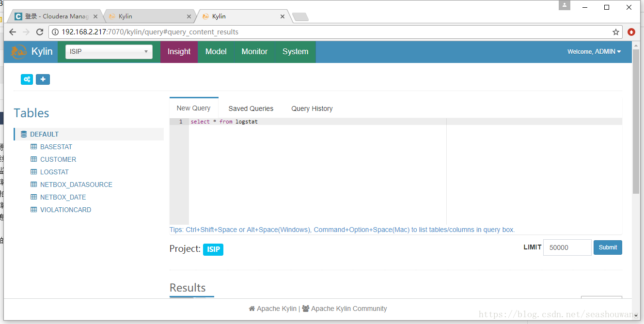Click the blue plus add table button

(x=43, y=79)
